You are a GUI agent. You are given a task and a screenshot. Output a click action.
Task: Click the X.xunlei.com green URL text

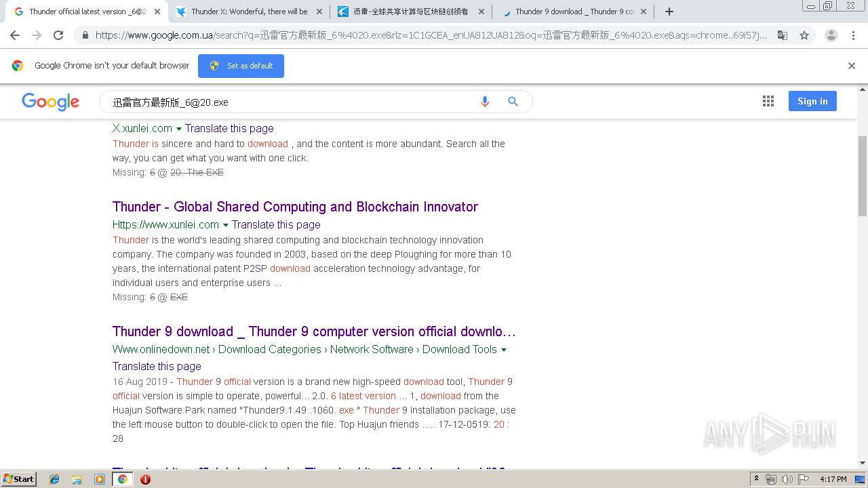coord(142,128)
